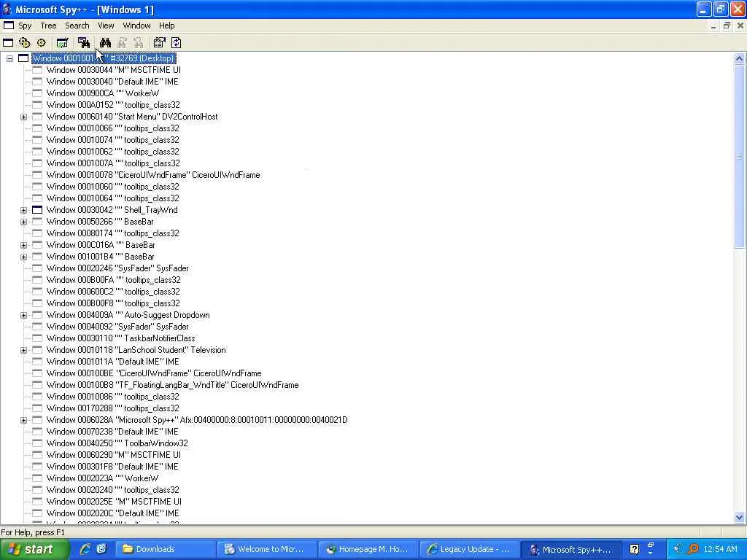Expand the LanSchool Student Television node
The width and height of the screenshot is (747, 560).
pos(23,351)
